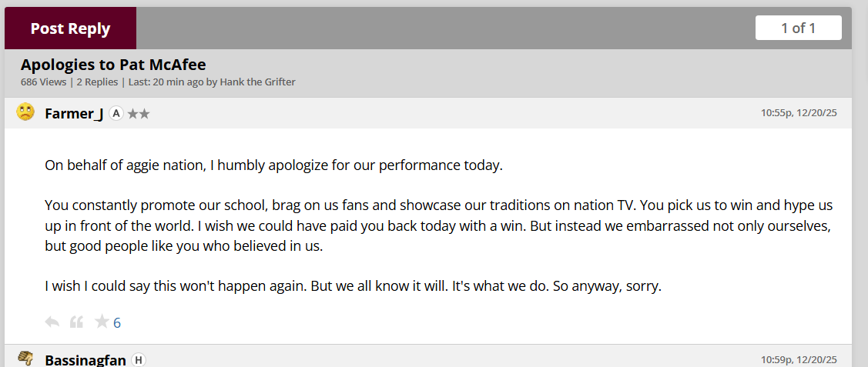Click Farmer_J's frowning face avatar
The width and height of the screenshot is (868, 367).
point(25,113)
